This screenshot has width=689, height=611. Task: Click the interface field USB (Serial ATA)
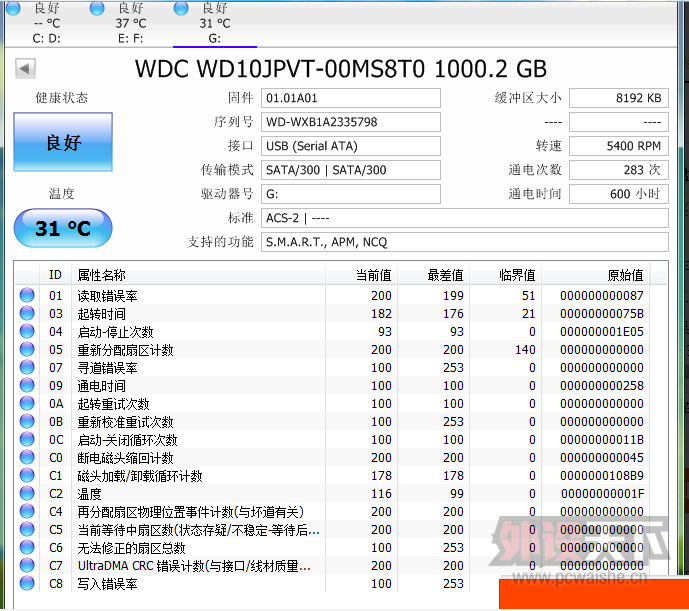[351, 146]
